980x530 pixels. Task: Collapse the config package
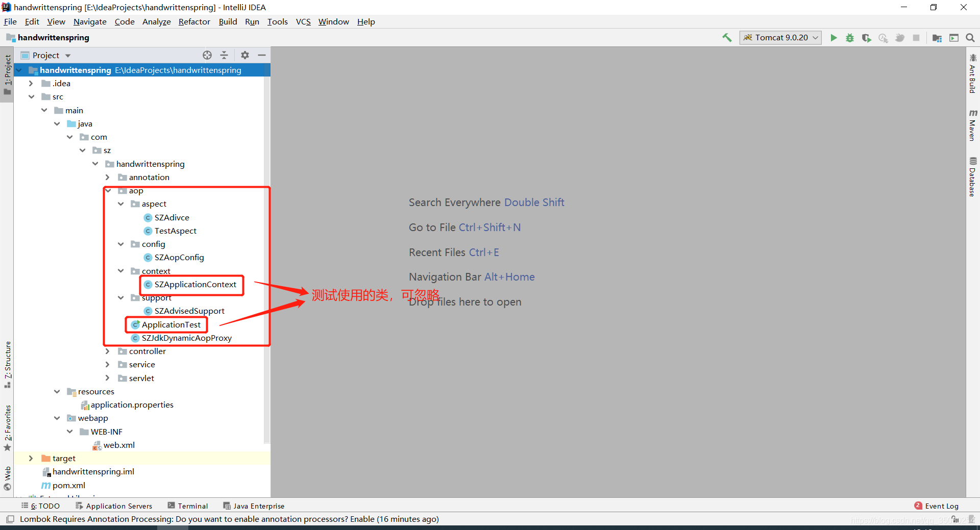pos(120,244)
